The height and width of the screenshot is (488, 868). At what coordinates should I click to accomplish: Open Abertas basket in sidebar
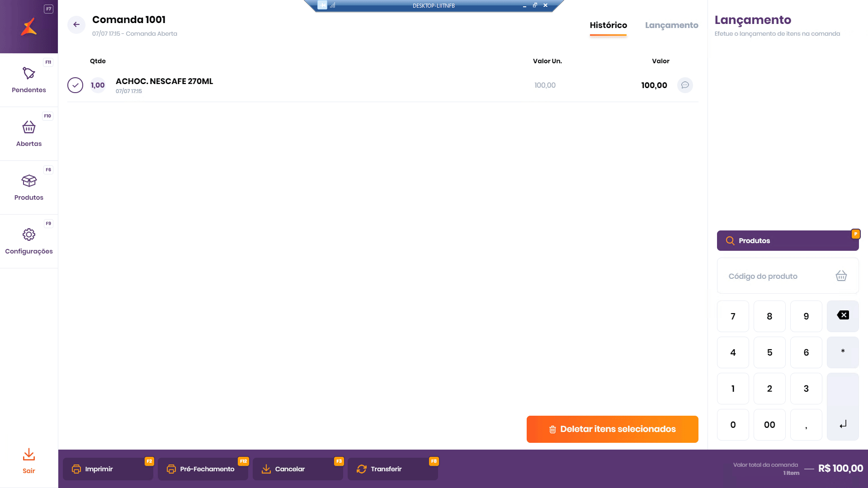click(x=29, y=127)
